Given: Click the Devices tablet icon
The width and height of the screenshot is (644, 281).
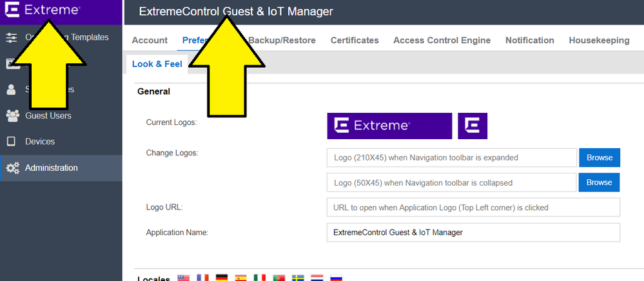Looking at the screenshot, I should (x=12, y=142).
